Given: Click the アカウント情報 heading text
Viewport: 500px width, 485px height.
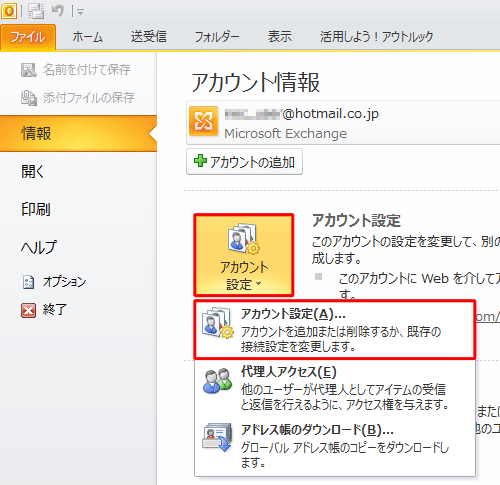Looking at the screenshot, I should 256,82.
